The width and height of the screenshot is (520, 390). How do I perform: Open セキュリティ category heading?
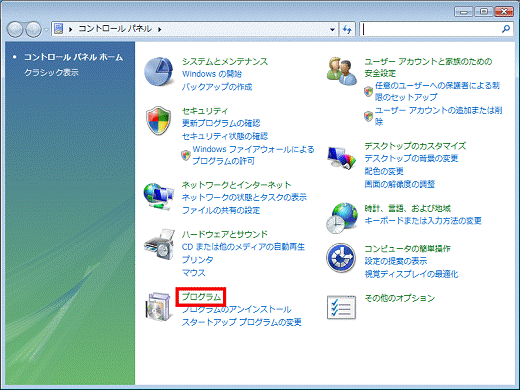click(x=205, y=111)
